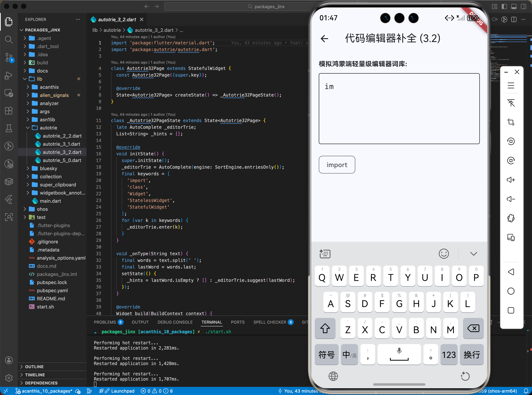The height and width of the screenshot is (395, 532).
Task: Expand the OUTLINE section
Action: (x=34, y=367)
